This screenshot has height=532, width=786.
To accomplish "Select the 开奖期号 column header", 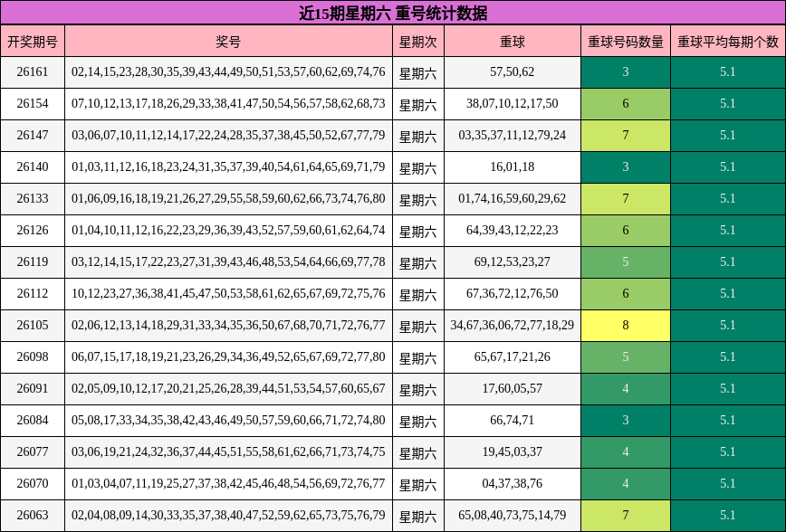I will coord(33,42).
